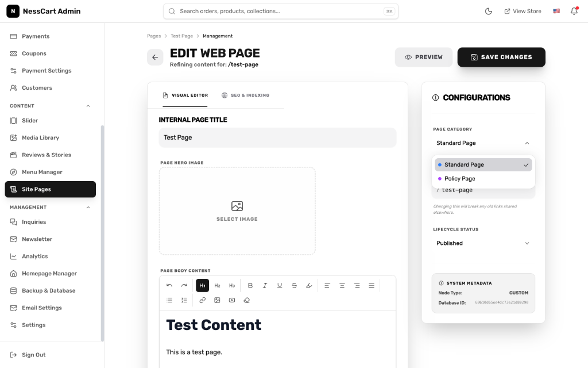Open the insert link icon

pos(202,300)
